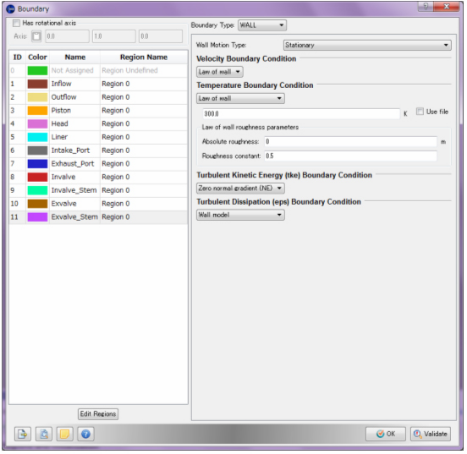Viewport: 467px width, 454px height.
Task: Select the Piston boundary row
Action: coord(98,110)
